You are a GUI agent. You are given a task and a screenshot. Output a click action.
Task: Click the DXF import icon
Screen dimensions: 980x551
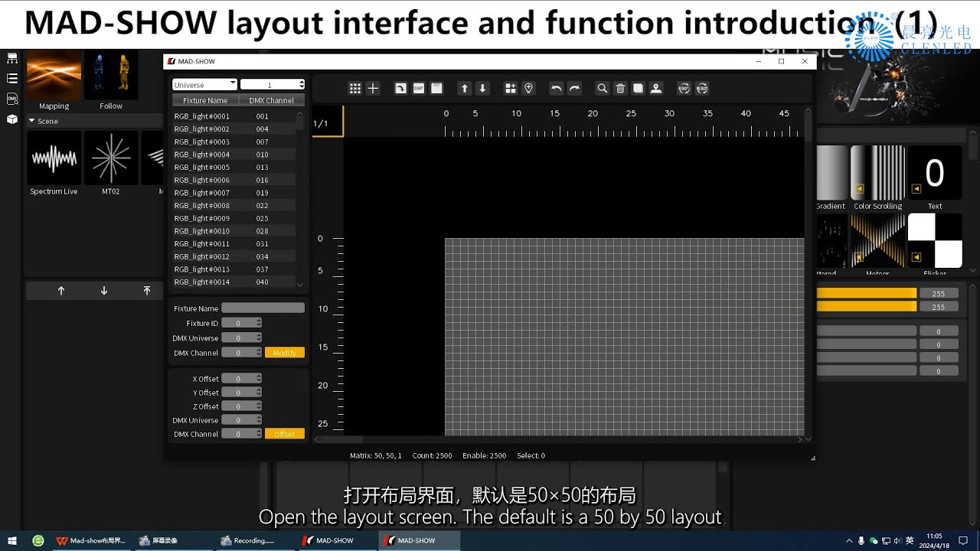coord(419,89)
